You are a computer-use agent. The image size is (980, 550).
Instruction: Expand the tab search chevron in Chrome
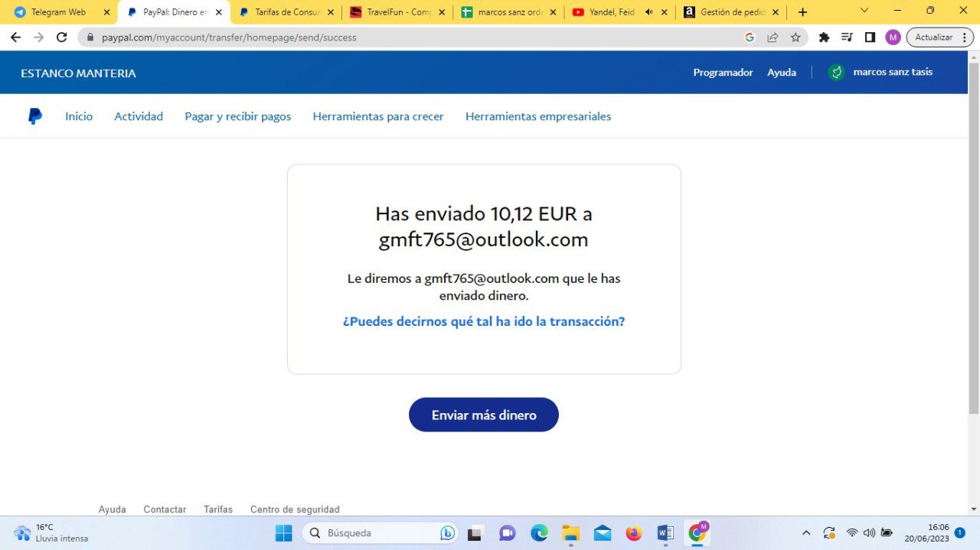click(x=864, y=11)
